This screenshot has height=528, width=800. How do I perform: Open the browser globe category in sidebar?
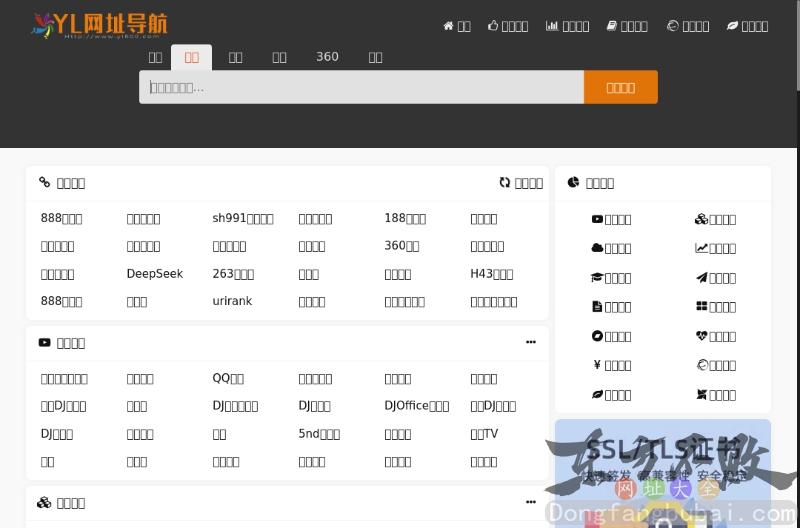[x=715, y=365]
